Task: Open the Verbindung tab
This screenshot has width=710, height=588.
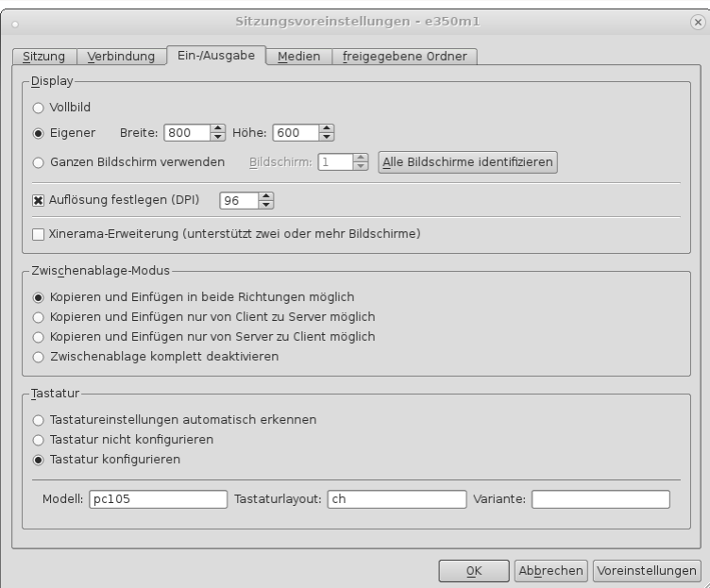Action: 121,57
